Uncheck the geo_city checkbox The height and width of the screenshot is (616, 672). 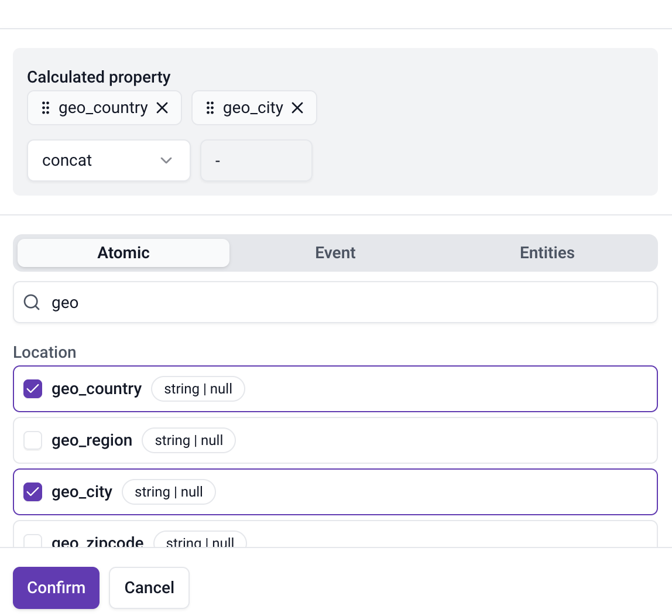[33, 492]
